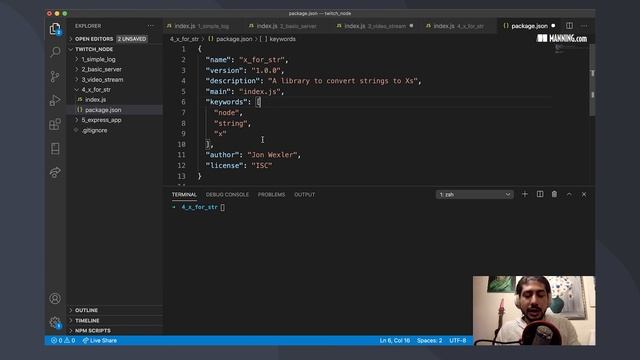This screenshot has width=640, height=360.
Task: Open the Extensions view
Action: (x=55, y=124)
